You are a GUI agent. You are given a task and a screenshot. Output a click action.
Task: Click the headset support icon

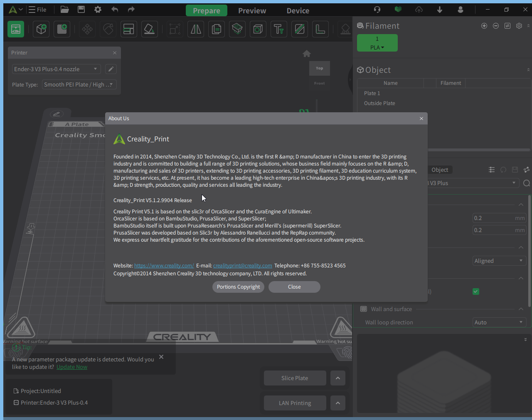[x=377, y=10]
